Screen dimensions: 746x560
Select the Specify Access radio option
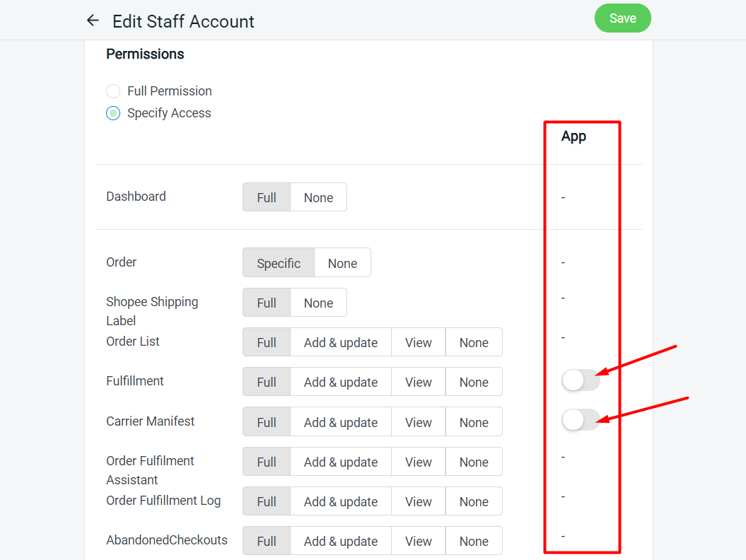point(113,113)
